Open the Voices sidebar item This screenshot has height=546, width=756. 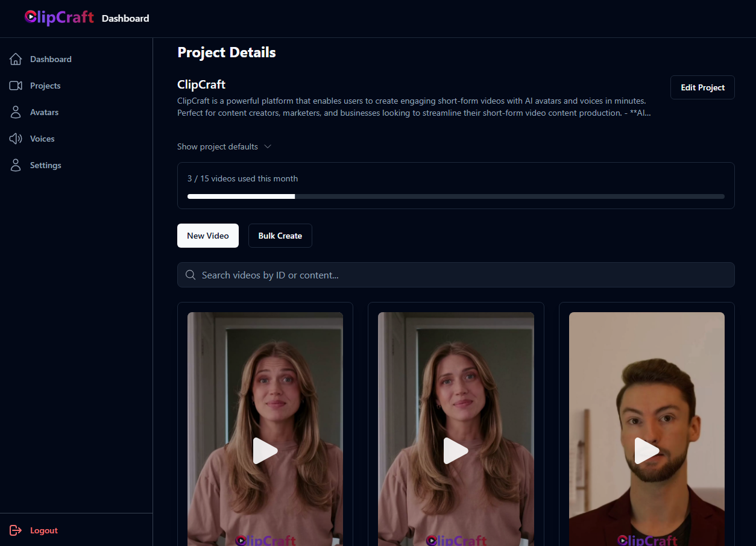(76, 139)
